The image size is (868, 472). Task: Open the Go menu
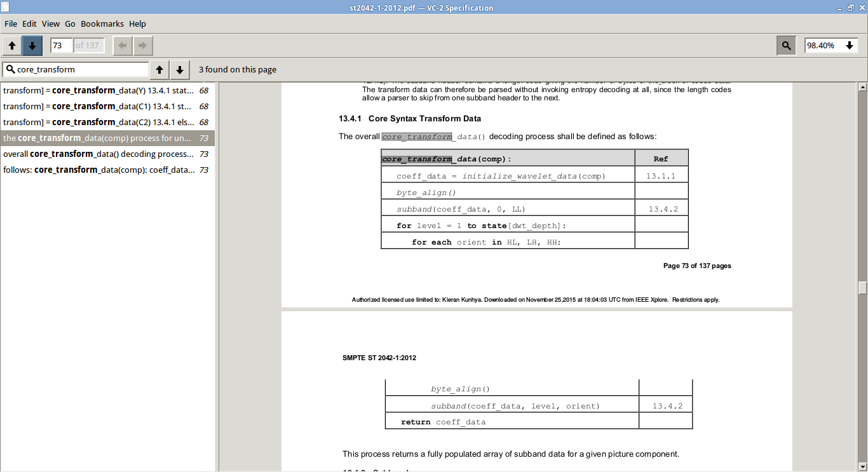pyautogui.click(x=70, y=24)
